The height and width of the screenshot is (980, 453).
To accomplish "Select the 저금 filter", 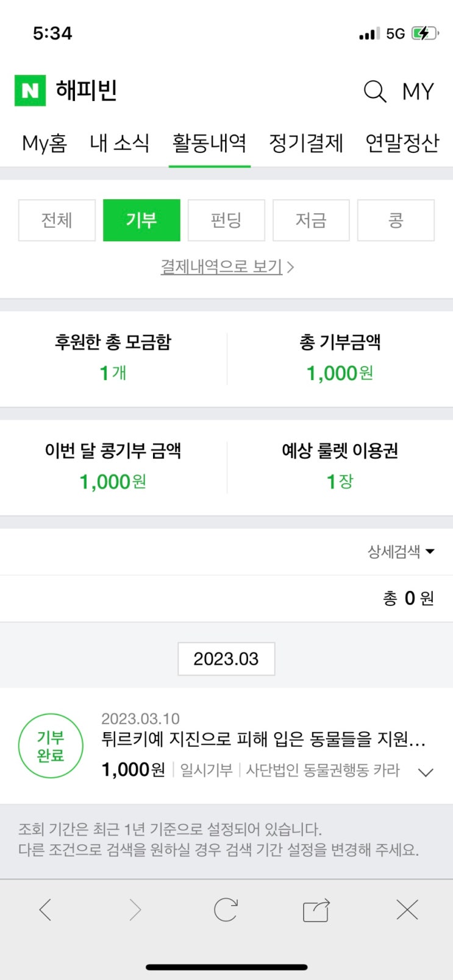I will [311, 220].
